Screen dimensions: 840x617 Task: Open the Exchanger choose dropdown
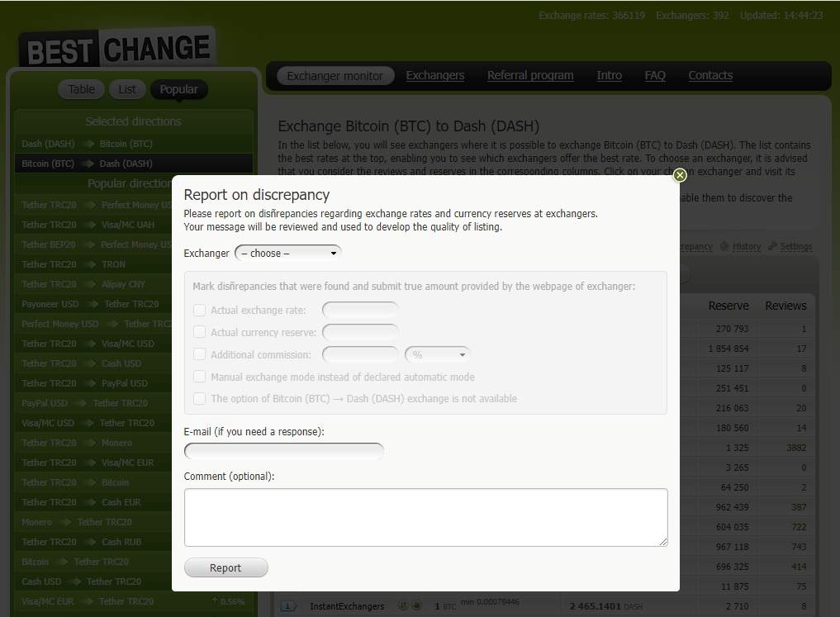click(288, 253)
